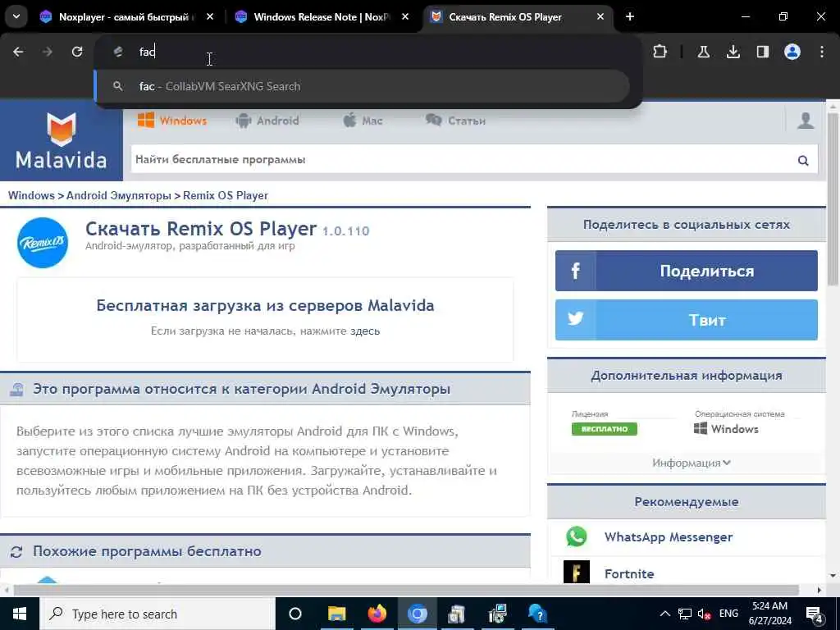
Task: Open the Chrome Labs flask icon
Action: 703,52
